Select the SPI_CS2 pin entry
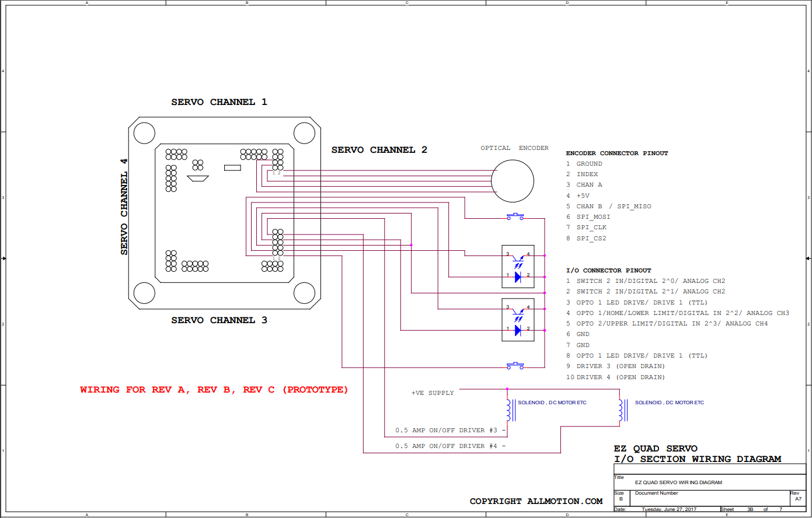This screenshot has width=812, height=518. point(586,239)
